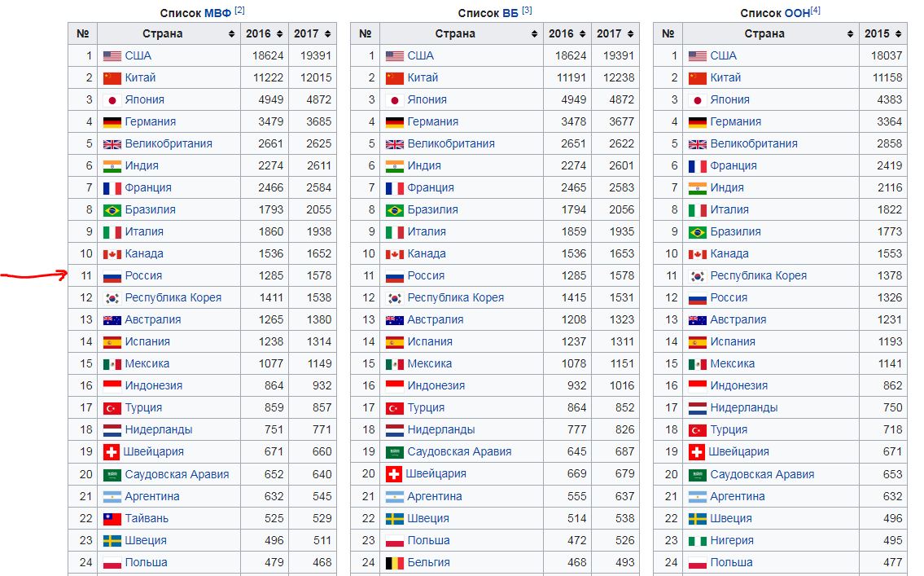Open Тайвань country link
This screenshot has height=576, width=924.
[147, 519]
